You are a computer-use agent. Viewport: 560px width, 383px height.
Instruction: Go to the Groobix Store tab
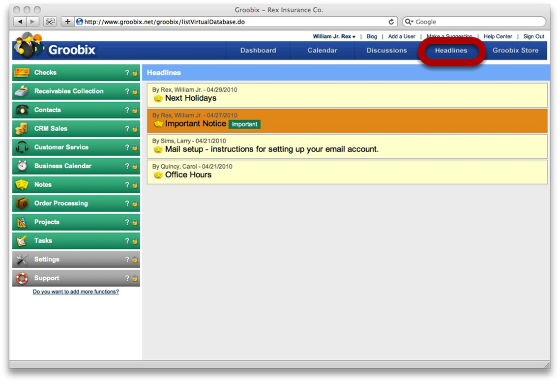coord(515,50)
